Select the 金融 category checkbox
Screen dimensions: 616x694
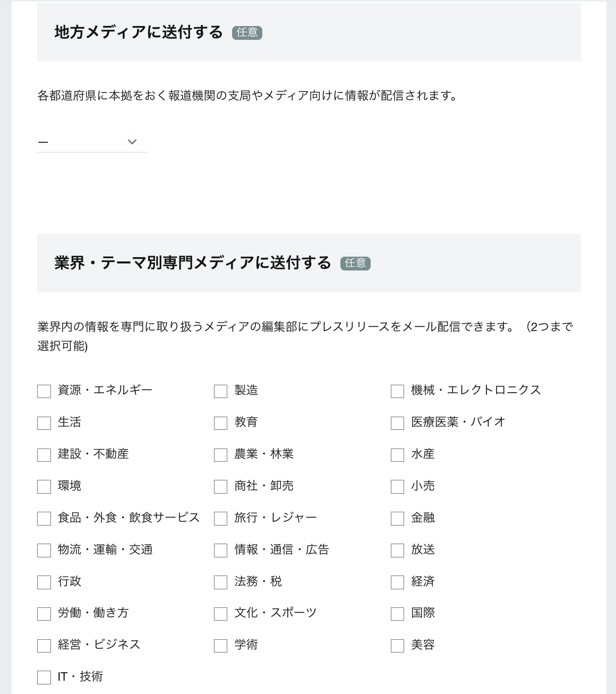click(x=397, y=519)
